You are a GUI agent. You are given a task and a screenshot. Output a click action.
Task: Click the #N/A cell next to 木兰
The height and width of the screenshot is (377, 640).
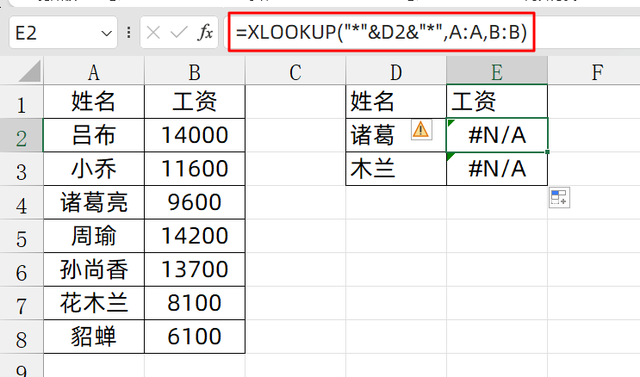pos(497,169)
